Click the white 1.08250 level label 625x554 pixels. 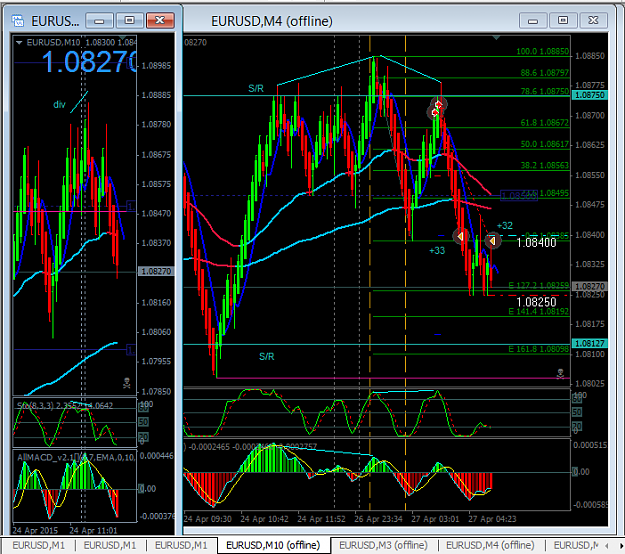(536, 302)
